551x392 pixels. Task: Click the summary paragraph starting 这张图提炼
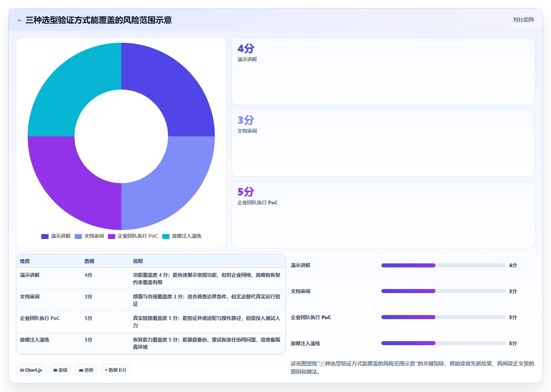(x=412, y=368)
